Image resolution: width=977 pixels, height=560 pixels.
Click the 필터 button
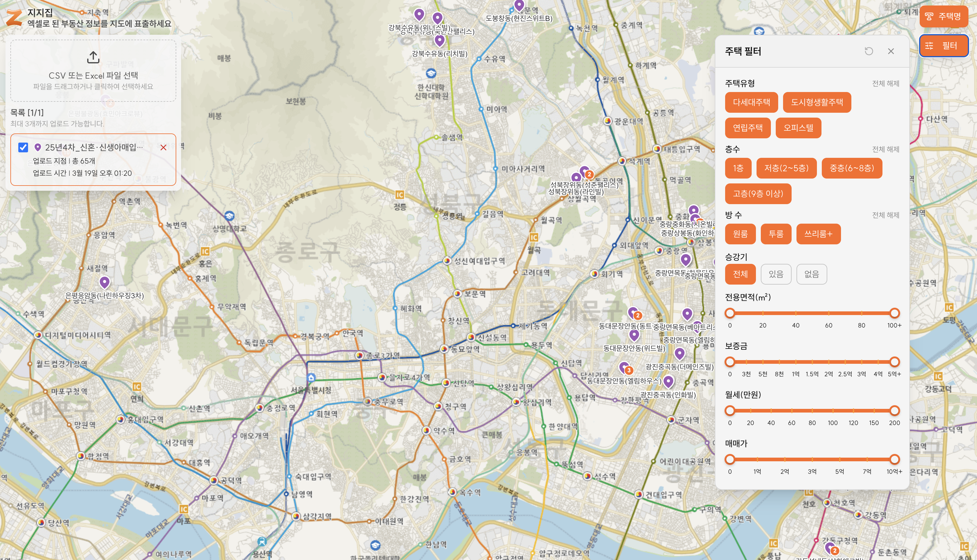click(943, 46)
